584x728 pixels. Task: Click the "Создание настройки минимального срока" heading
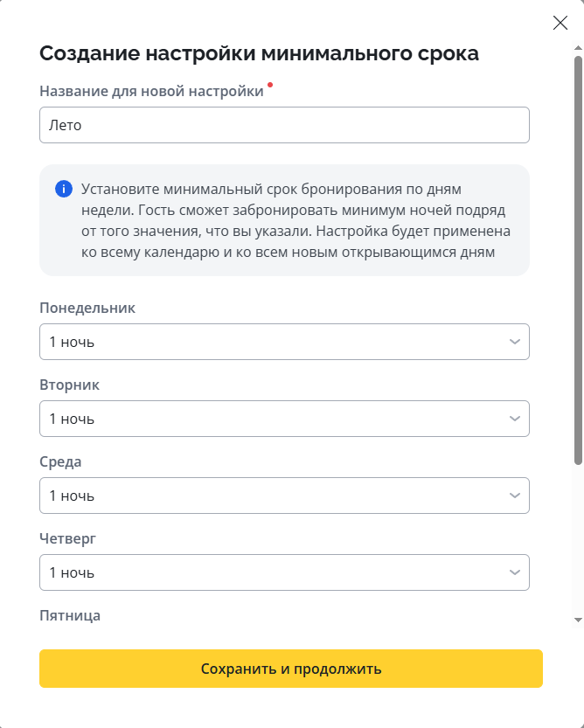259,53
